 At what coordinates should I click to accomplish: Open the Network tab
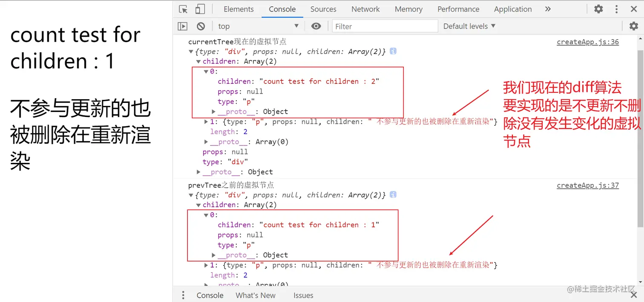point(365,9)
